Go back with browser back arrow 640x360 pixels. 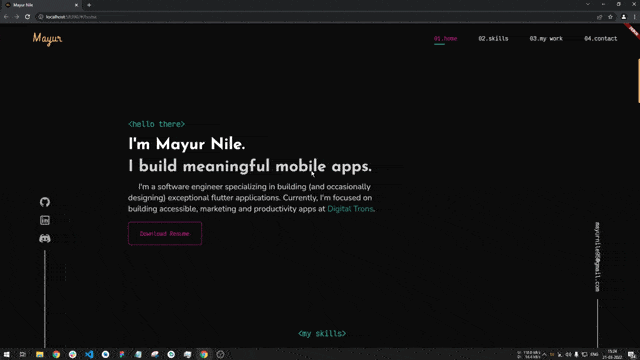coord(6,17)
